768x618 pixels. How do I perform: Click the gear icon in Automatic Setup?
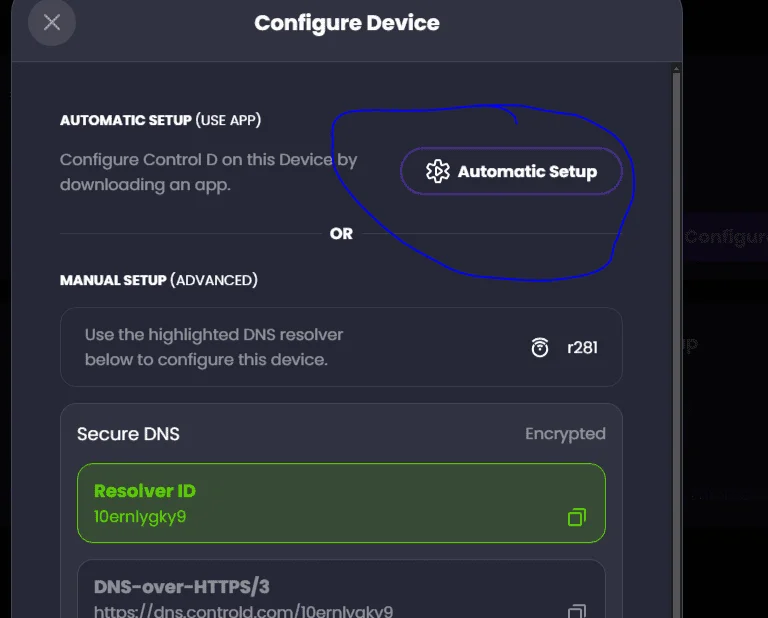click(x=437, y=171)
